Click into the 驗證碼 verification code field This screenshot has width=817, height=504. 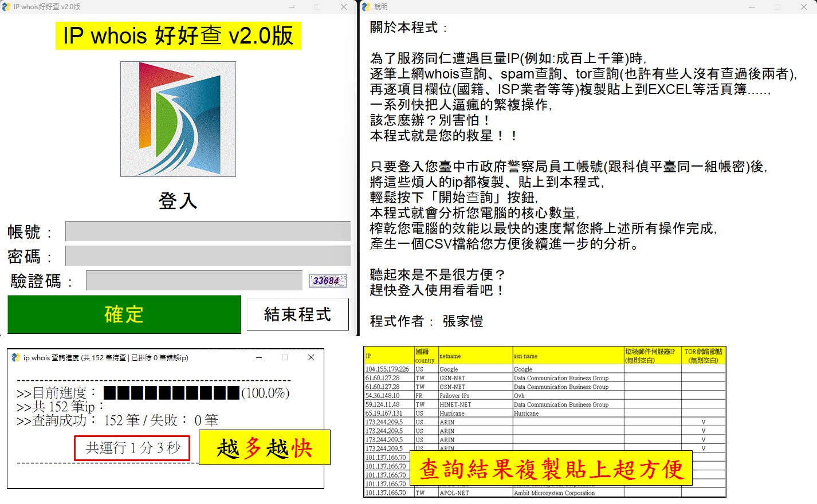pos(194,281)
